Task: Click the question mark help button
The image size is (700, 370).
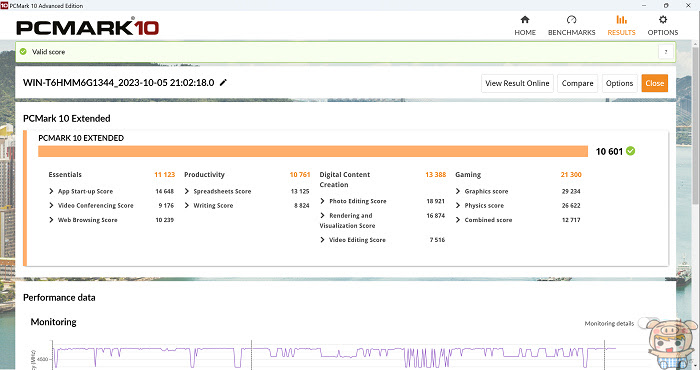Action: (x=666, y=52)
